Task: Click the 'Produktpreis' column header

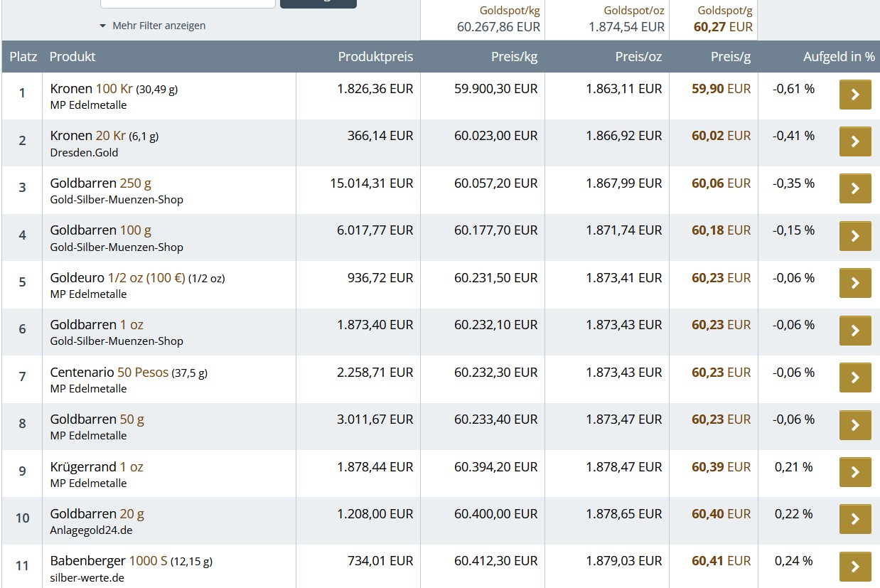Action: click(x=375, y=57)
